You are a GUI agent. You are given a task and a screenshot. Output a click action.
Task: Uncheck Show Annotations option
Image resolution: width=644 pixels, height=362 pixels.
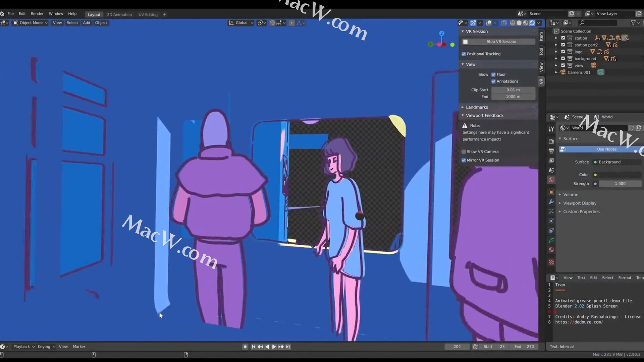(493, 81)
